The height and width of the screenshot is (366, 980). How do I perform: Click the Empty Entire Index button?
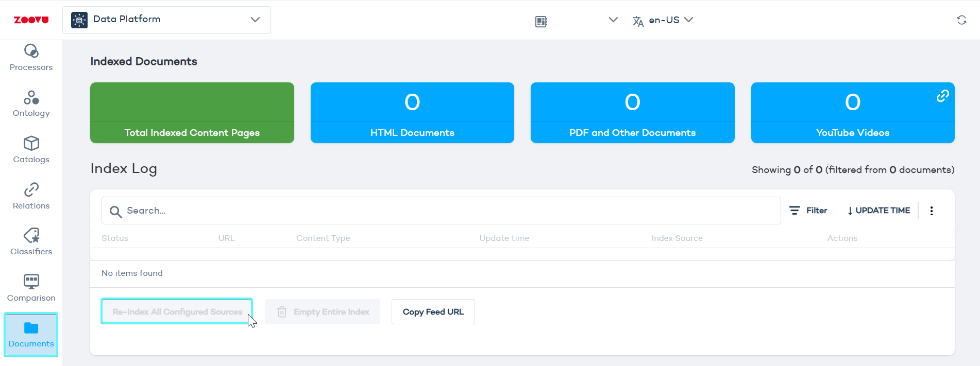coord(323,312)
